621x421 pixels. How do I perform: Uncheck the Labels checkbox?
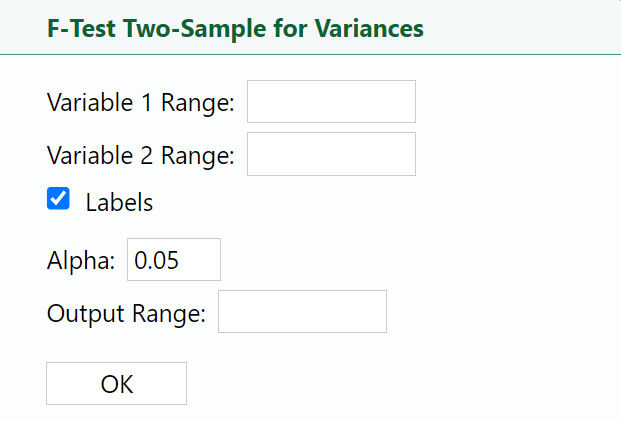pos(58,200)
